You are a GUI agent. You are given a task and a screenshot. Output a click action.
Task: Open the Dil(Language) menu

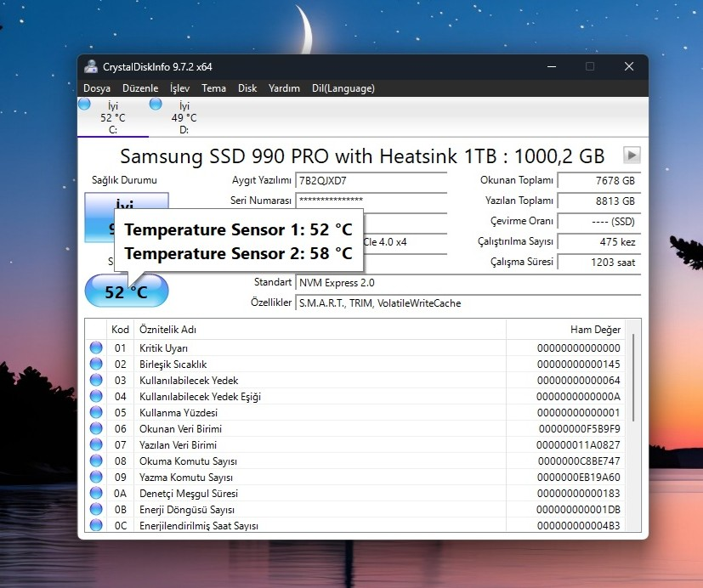343,88
